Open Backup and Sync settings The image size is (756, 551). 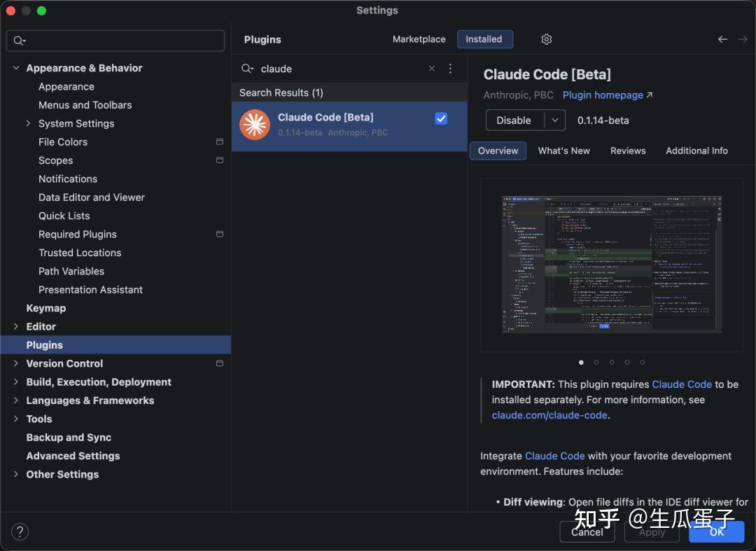[69, 438]
